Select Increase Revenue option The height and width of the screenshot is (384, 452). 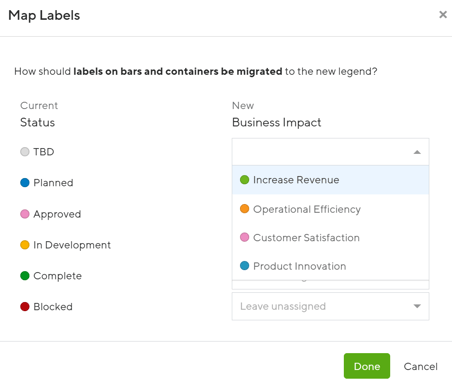point(330,180)
